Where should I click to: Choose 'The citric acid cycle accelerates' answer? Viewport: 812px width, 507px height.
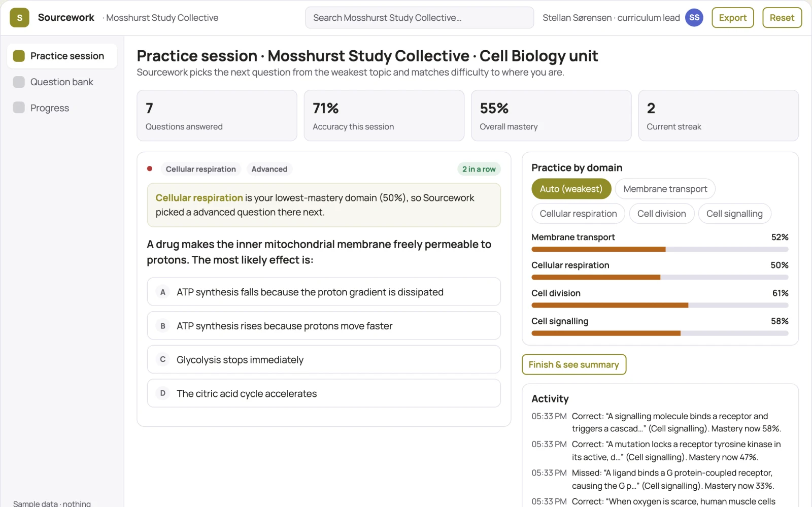[x=324, y=393]
